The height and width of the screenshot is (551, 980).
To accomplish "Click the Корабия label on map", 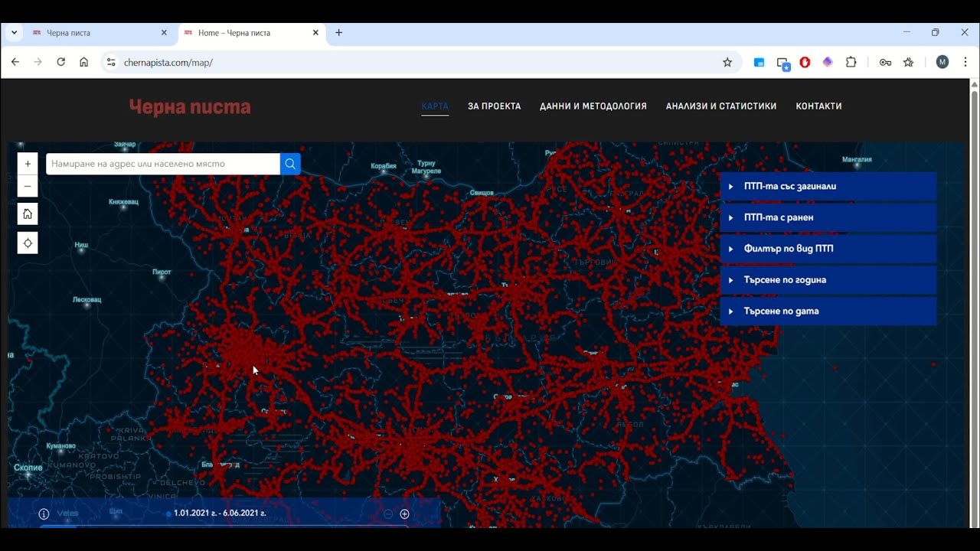I will click(x=384, y=166).
